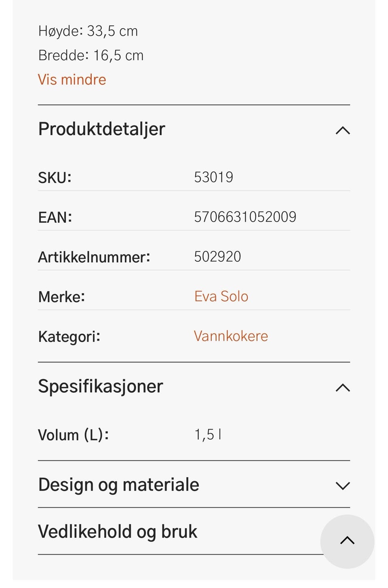This screenshot has height=588, width=388.
Task: Expand Design og materiale via chevron
Action: point(342,485)
